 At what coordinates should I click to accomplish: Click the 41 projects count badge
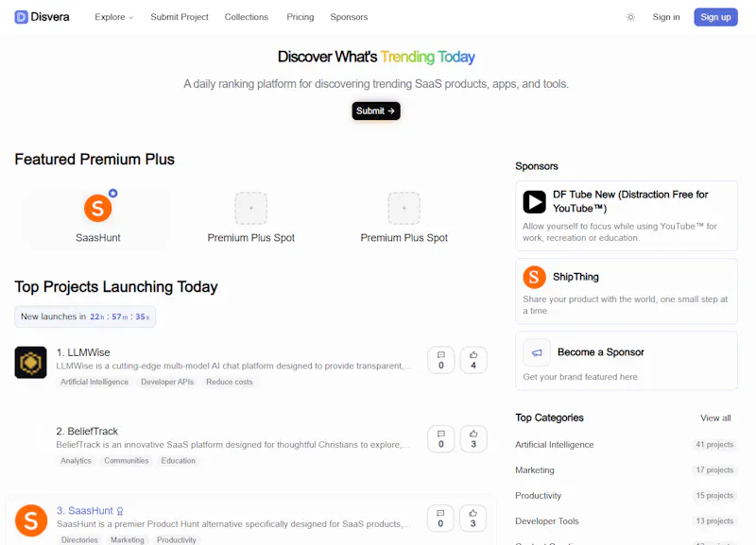click(x=714, y=445)
